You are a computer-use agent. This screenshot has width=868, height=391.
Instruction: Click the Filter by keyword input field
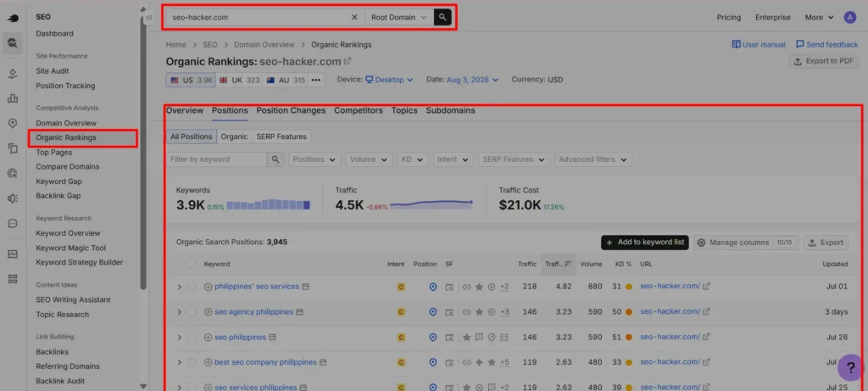pos(216,159)
